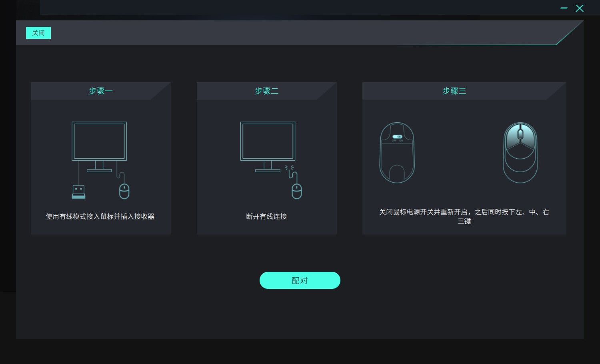600x364 pixels.
Task: Click the 配对 pairing button
Action: point(300,280)
